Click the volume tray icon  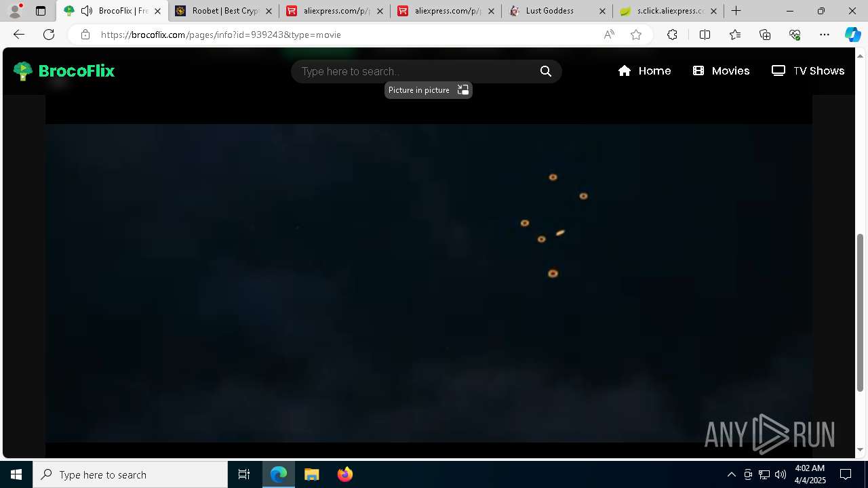click(x=781, y=474)
